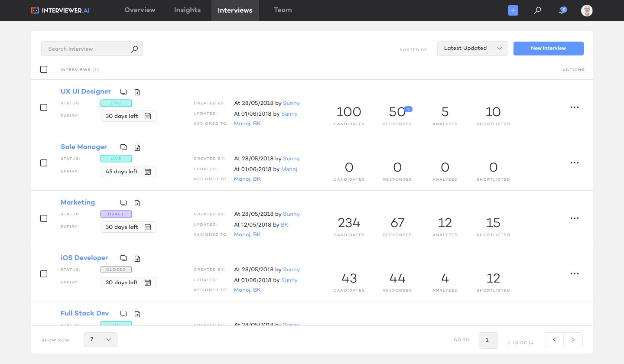Image resolution: width=624 pixels, height=364 pixels.
Task: Open calendar icon for Marketing expiry
Action: coord(148,227)
